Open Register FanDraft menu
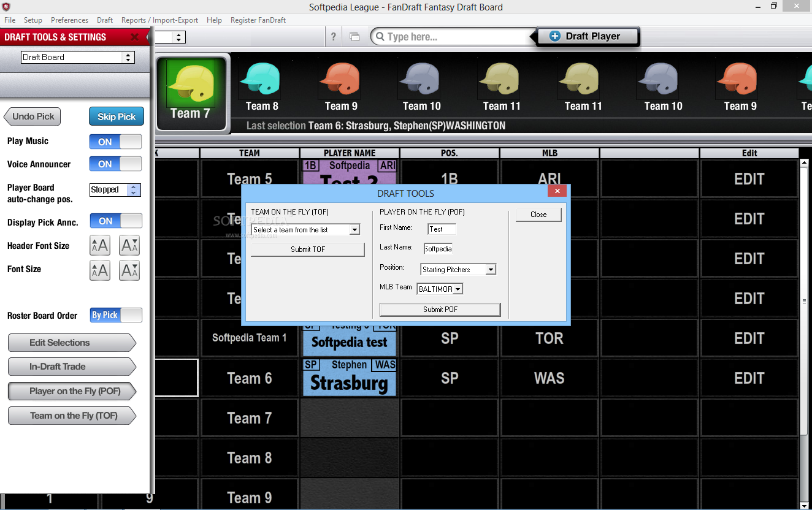The height and width of the screenshot is (510, 812). 258,20
